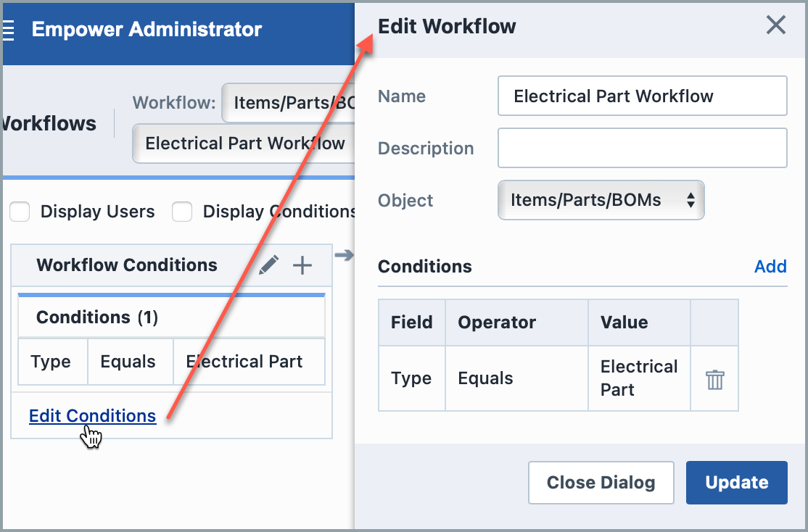Click the plus icon to add a workflow condition

click(x=302, y=265)
